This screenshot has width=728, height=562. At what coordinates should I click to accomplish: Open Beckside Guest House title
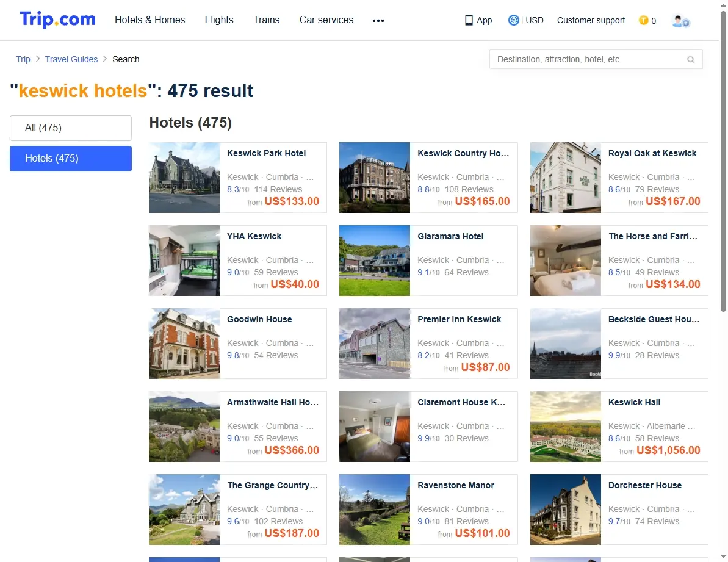[654, 319]
